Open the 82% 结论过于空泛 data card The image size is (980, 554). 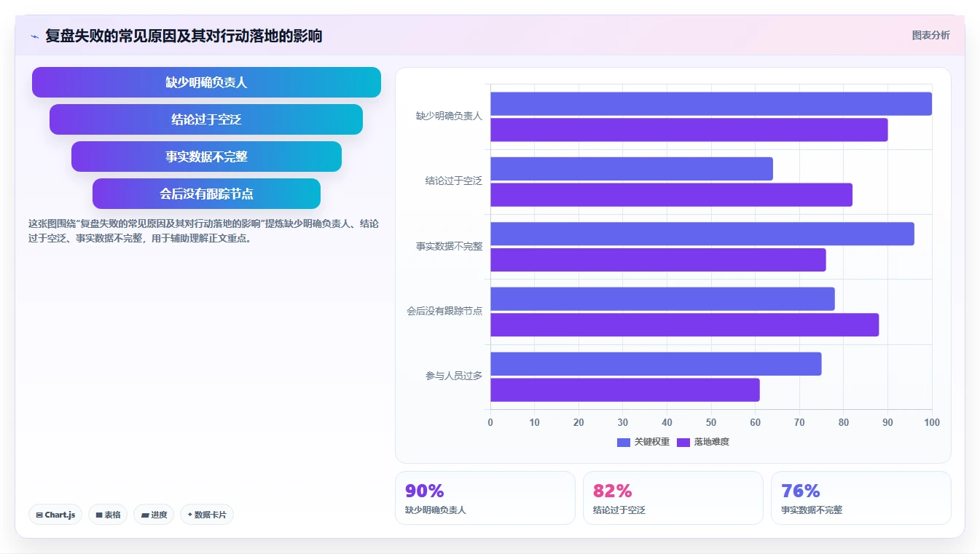[x=673, y=498]
